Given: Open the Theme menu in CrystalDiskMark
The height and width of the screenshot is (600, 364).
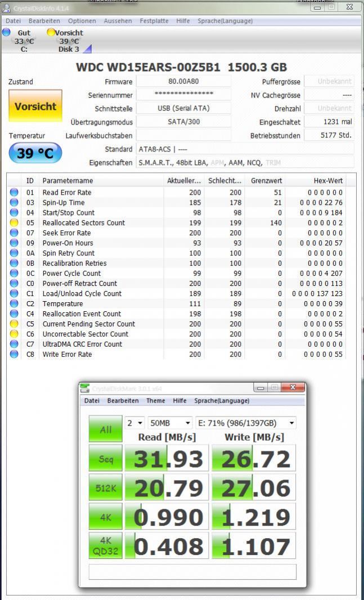Looking at the screenshot, I should (156, 401).
